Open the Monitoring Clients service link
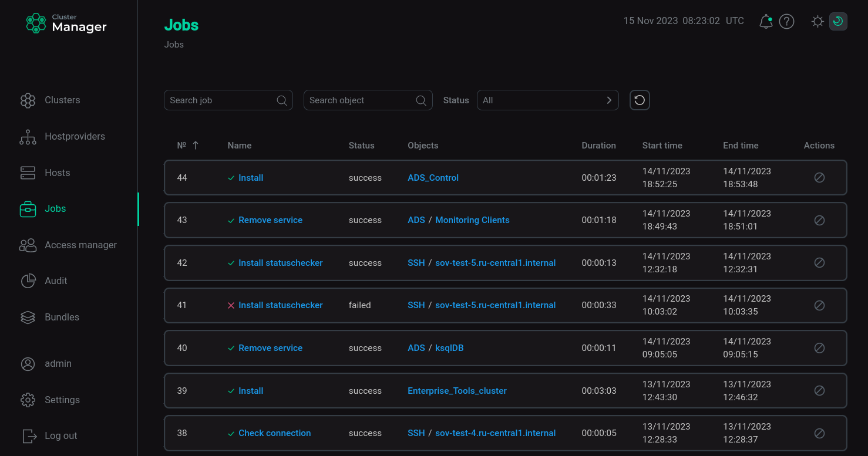The width and height of the screenshot is (868, 456). pyautogui.click(x=472, y=220)
